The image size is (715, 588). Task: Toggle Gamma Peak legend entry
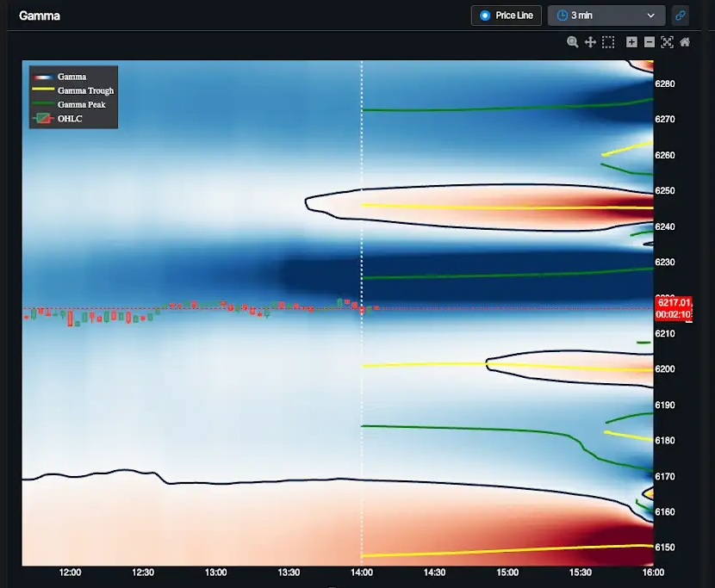click(x=69, y=104)
